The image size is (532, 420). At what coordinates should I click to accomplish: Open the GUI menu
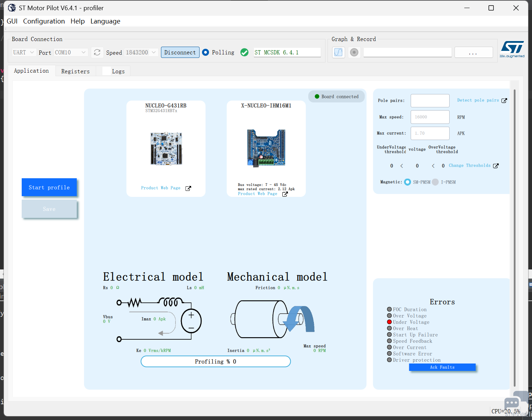(12, 21)
